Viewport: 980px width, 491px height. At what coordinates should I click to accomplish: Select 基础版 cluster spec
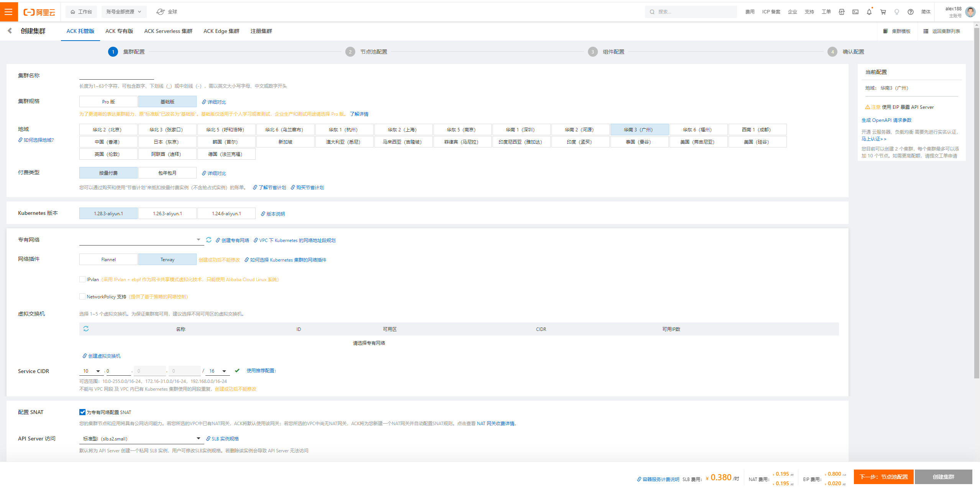point(167,101)
